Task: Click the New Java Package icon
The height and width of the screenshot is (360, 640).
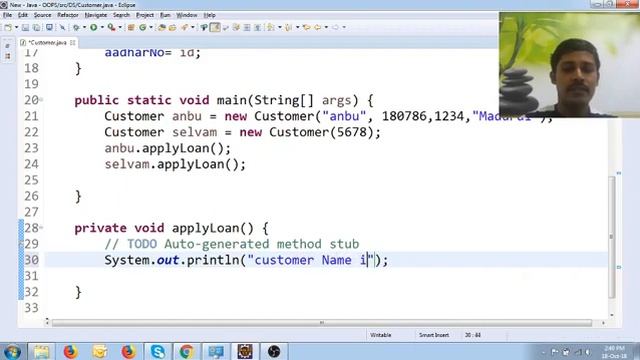Action: click(131, 27)
